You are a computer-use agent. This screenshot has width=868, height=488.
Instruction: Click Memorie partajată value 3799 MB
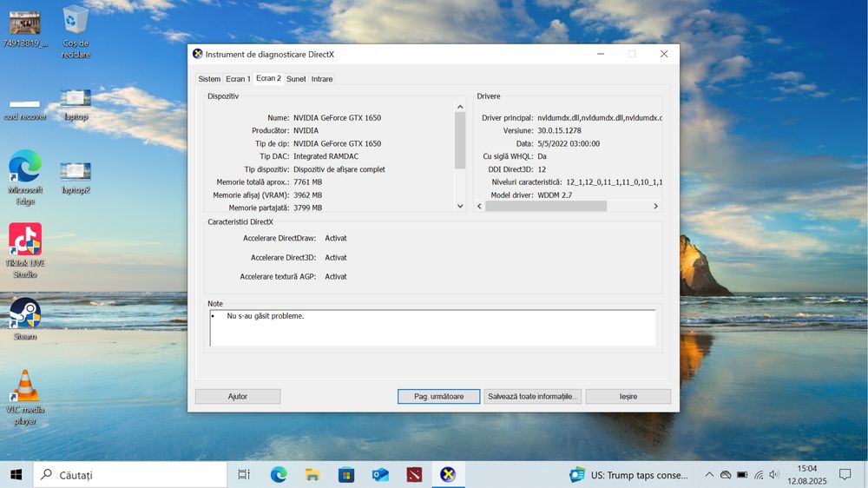pos(308,208)
